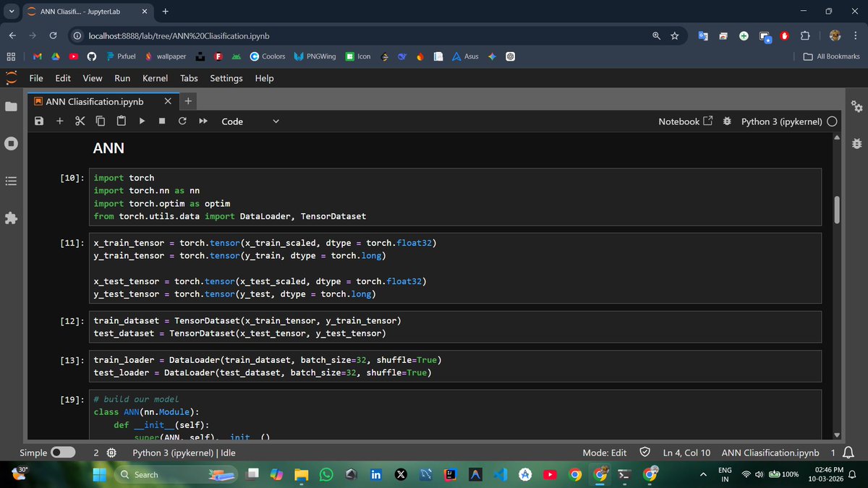Paste cell from clipboard icon
The width and height of the screenshot is (868, 488).
point(122,121)
